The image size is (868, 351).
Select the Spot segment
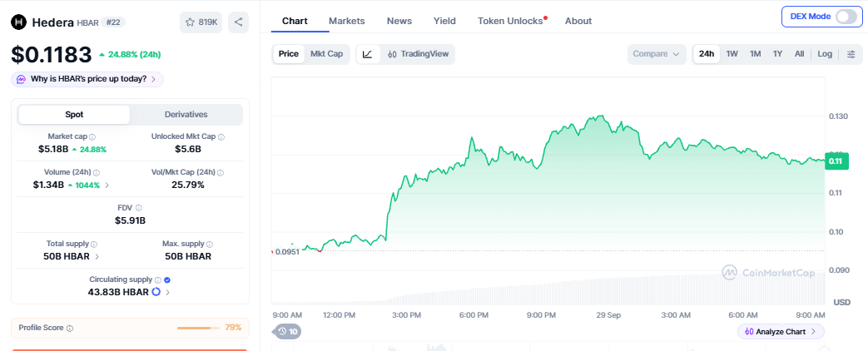tap(74, 115)
